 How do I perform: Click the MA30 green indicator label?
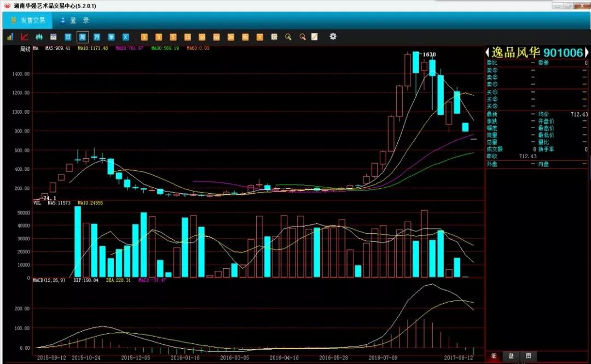[165, 48]
